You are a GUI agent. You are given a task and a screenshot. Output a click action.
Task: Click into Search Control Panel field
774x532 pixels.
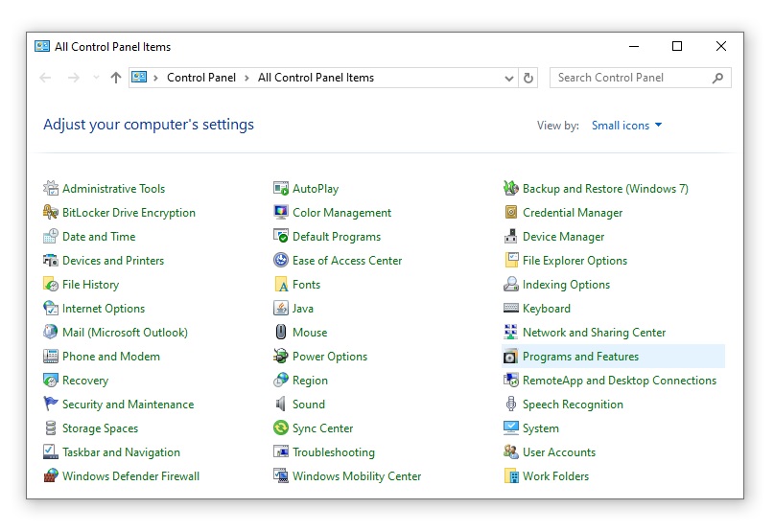(641, 78)
